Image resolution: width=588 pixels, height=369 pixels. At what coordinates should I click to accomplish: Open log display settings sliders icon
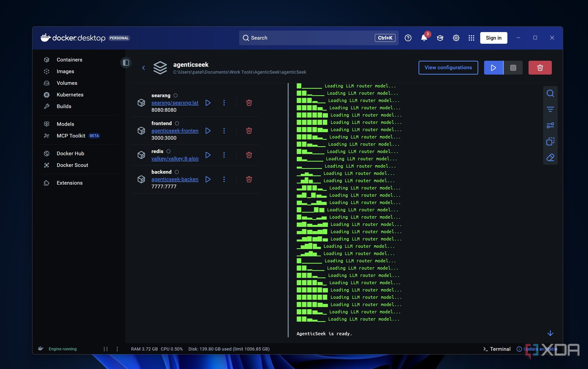550,125
